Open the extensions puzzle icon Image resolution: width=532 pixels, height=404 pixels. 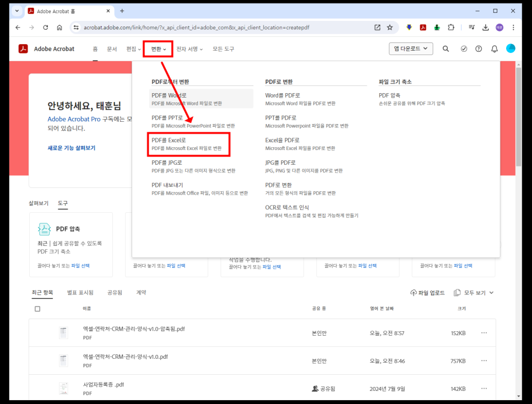[451, 28]
